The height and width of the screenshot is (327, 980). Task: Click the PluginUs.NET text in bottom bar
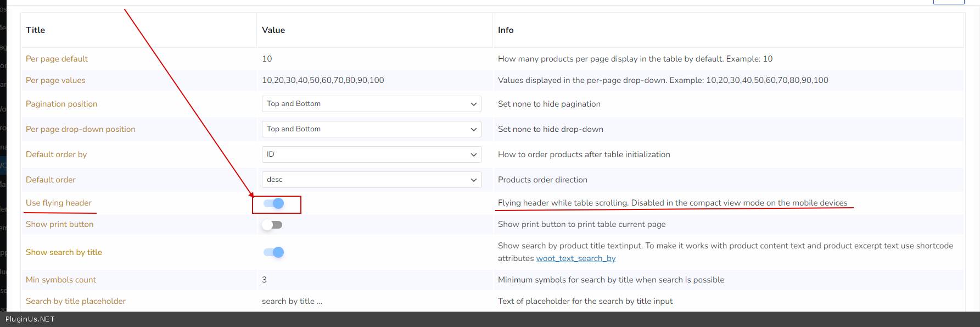[30, 319]
